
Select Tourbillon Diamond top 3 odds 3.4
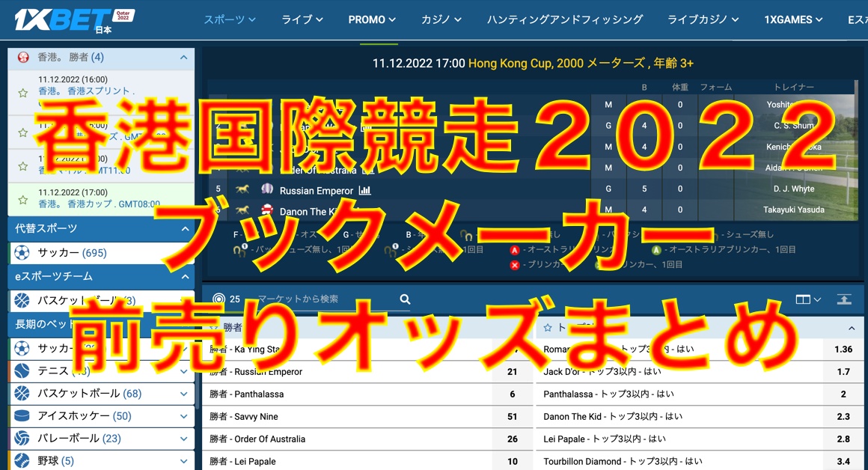point(843,461)
